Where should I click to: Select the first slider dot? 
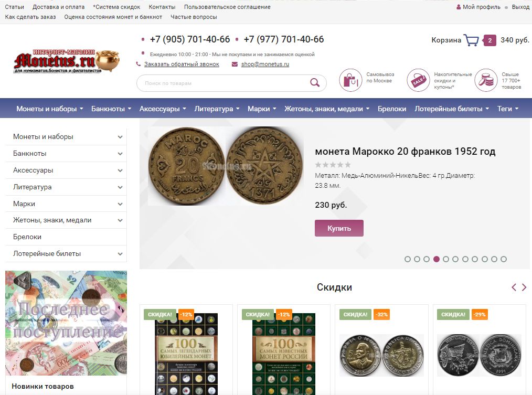tap(408, 259)
